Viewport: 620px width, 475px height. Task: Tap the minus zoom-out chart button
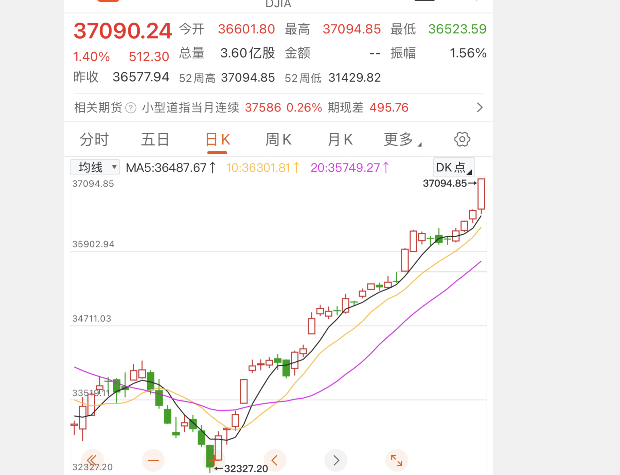click(153, 460)
